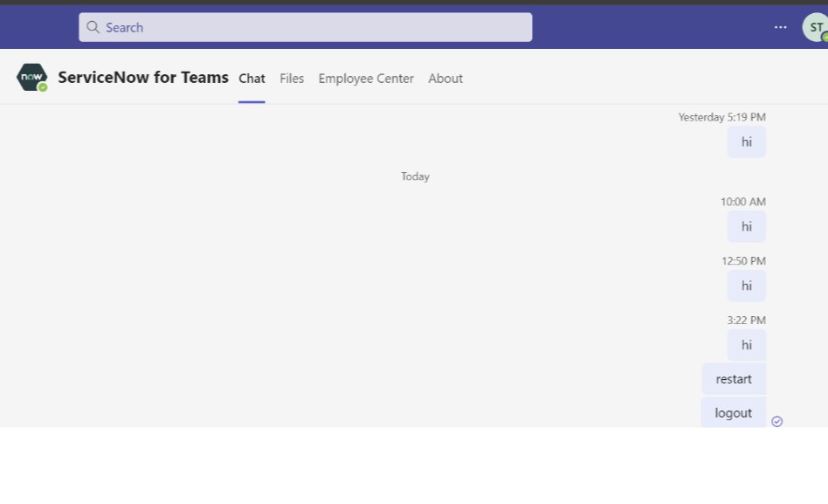Click the search magnifier icon

click(93, 27)
